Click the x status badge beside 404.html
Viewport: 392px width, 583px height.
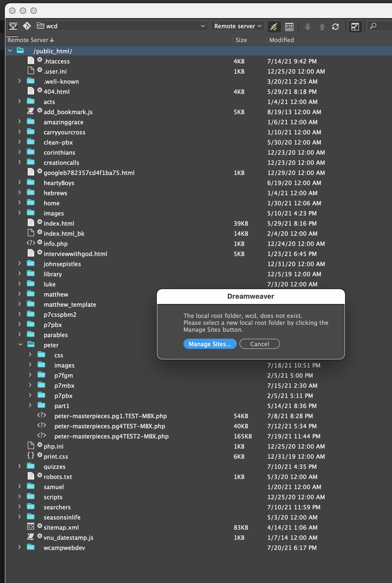pyautogui.click(x=40, y=90)
